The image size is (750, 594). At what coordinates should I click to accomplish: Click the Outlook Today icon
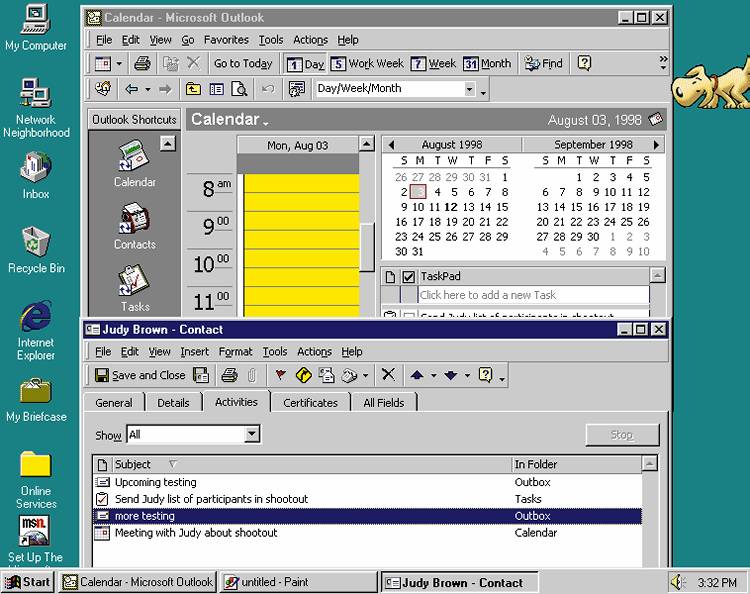click(x=103, y=88)
